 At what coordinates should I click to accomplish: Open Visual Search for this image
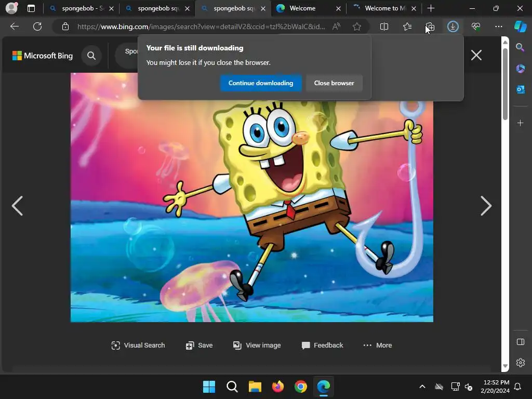(138, 345)
